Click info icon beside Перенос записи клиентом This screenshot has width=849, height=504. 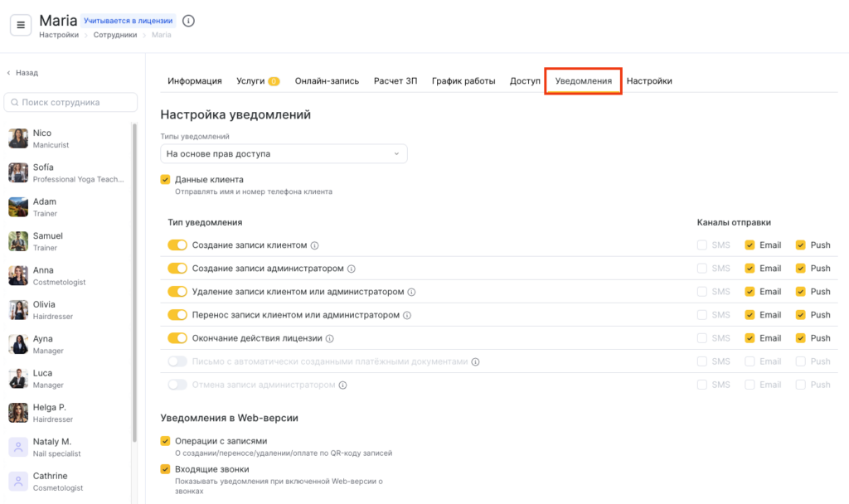pyautogui.click(x=408, y=315)
